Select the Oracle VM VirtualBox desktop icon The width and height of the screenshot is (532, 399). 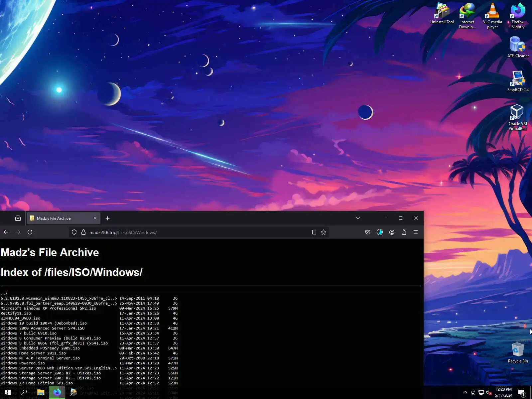[517, 117]
